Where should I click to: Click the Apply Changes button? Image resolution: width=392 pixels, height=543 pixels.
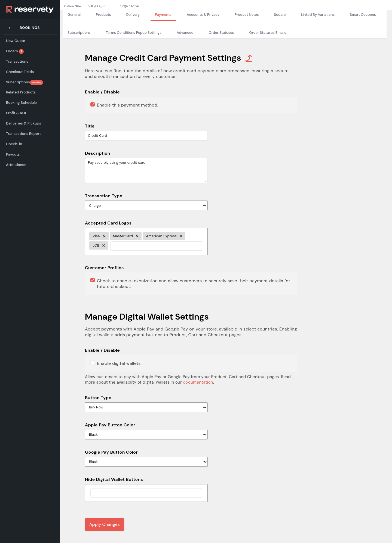105,524
